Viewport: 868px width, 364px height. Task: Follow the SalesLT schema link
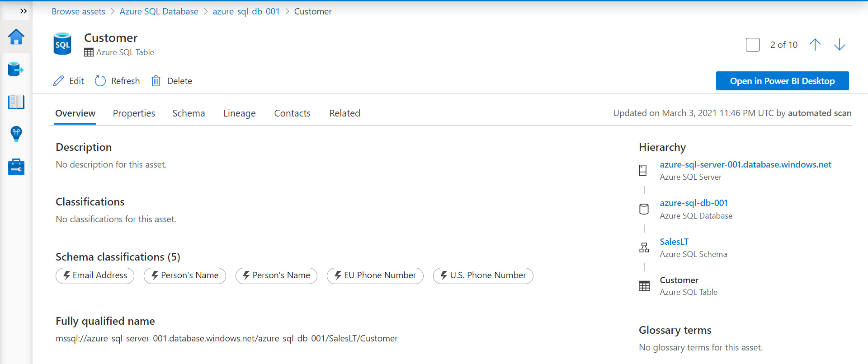[x=674, y=242]
